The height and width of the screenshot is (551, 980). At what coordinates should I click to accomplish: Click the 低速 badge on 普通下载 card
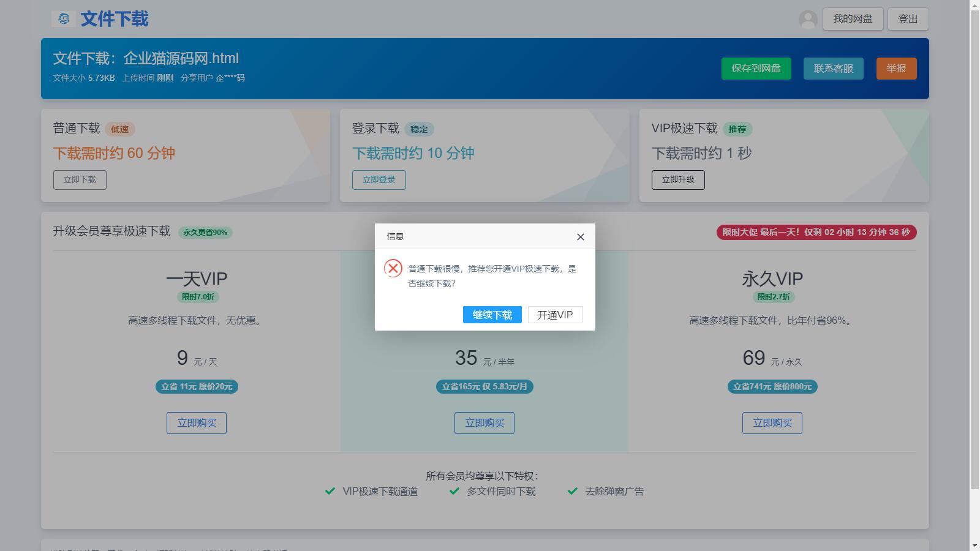[x=120, y=129]
